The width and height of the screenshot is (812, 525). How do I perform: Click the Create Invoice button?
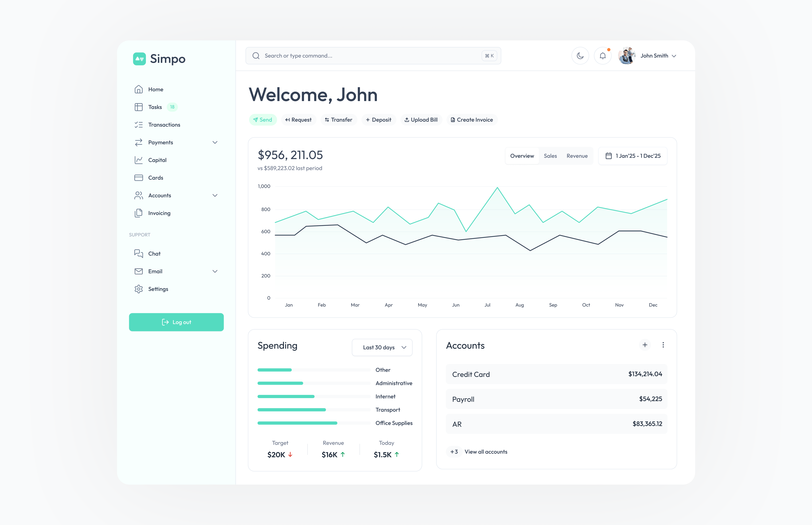[472, 120]
